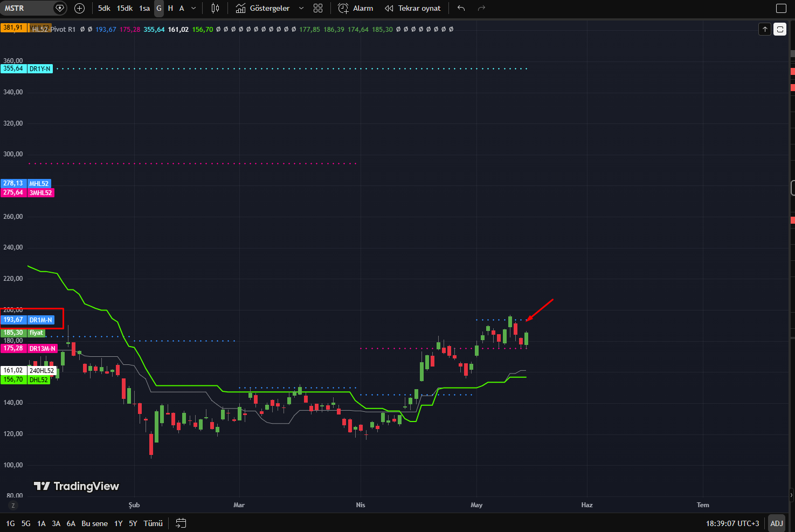Viewport: 795px width, 532px height.
Task: Open the indicator templates grid icon
Action: (x=318, y=8)
